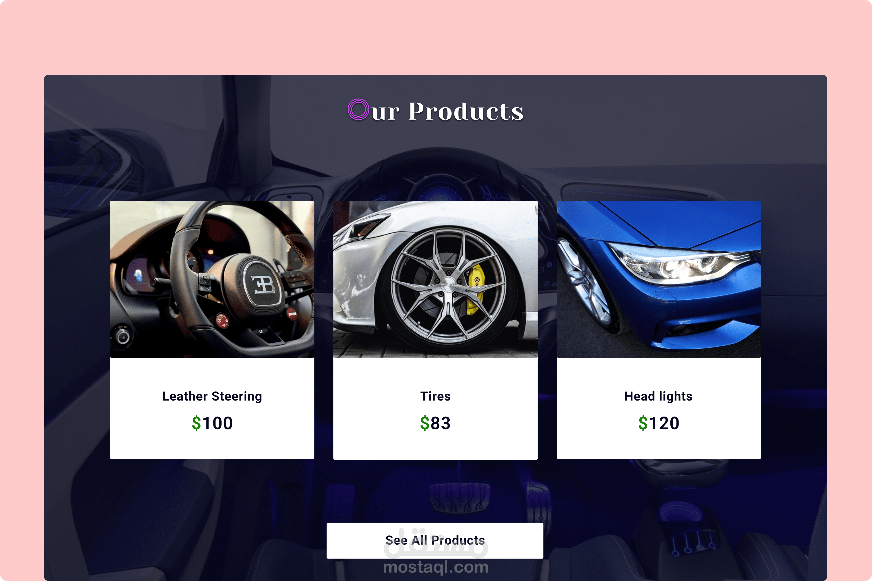Open the Leather Steering product photo

coord(212,279)
